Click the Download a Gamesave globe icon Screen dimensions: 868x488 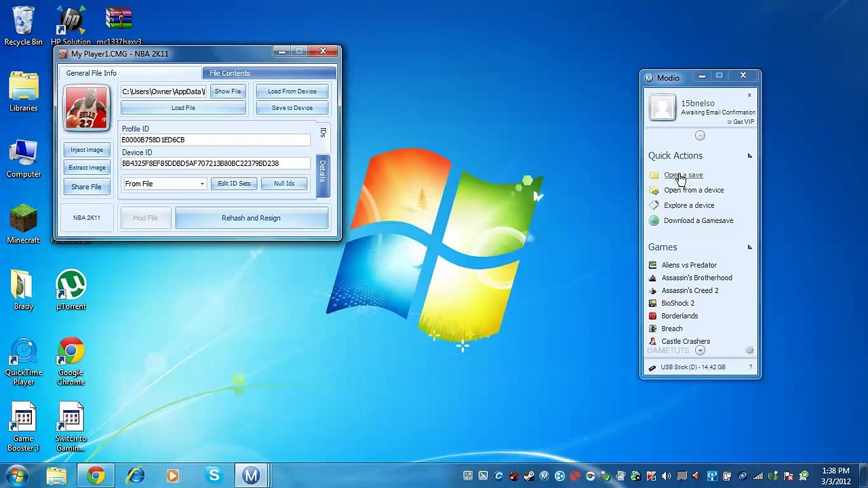(654, 220)
